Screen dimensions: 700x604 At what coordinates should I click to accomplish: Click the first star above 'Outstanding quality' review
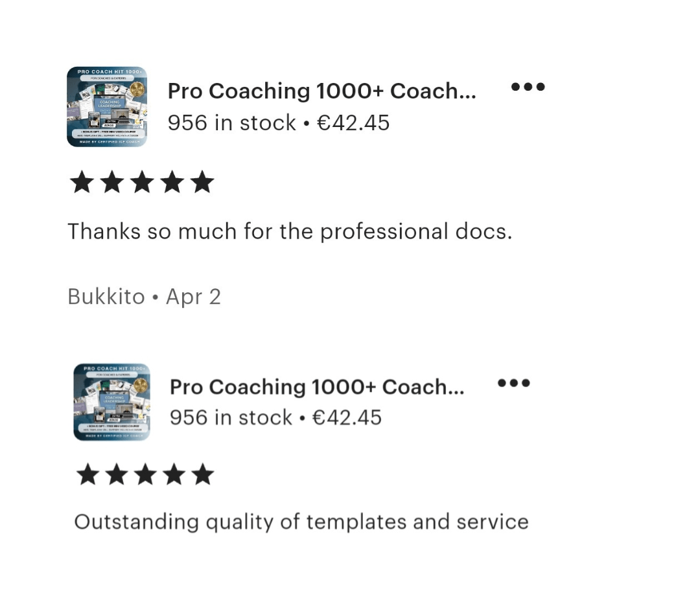click(x=87, y=475)
